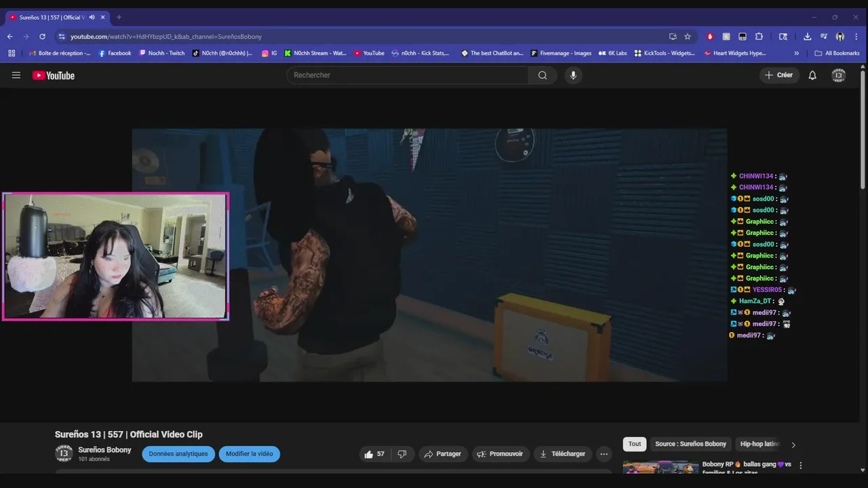868x488 pixels.
Task: Bookmark this page with the star
Action: pos(688,37)
